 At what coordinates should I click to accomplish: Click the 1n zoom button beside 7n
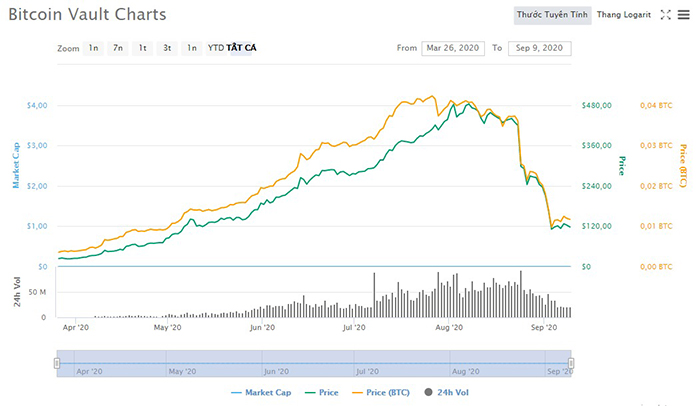point(93,48)
